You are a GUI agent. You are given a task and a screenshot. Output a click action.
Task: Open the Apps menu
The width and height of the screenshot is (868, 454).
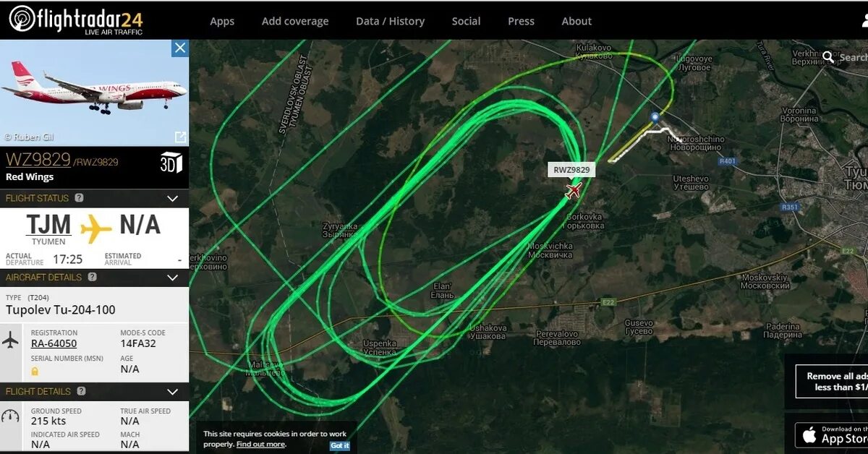pos(222,21)
